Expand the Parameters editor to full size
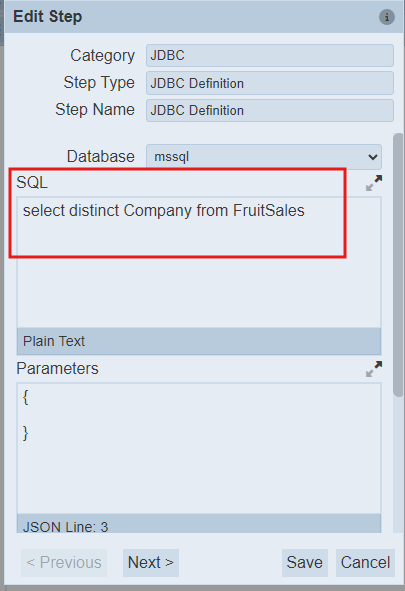The width and height of the screenshot is (405, 591). [374, 369]
